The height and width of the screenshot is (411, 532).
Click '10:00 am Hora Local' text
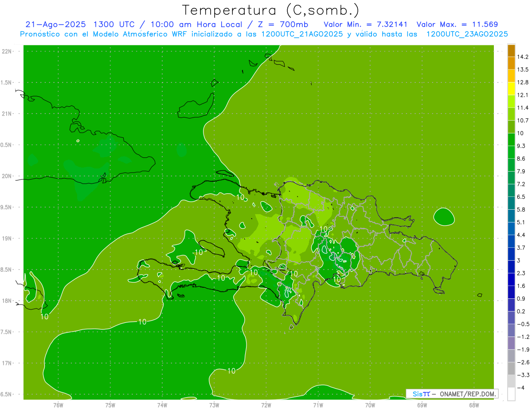[x=197, y=24]
